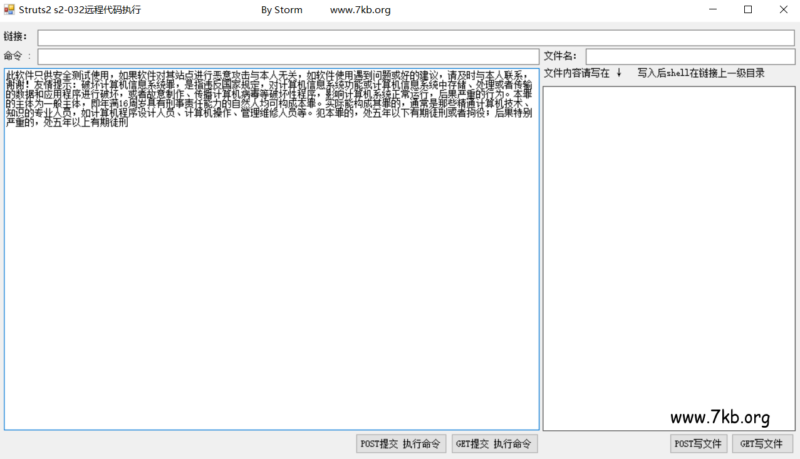The image size is (800, 459).
Task: Minimize the Struts2 window
Action: point(713,10)
